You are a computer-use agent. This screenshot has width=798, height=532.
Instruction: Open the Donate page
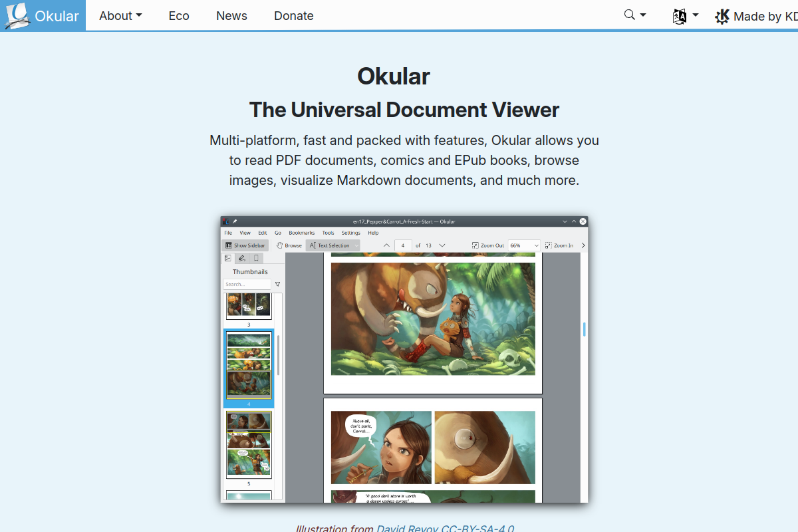(294, 15)
